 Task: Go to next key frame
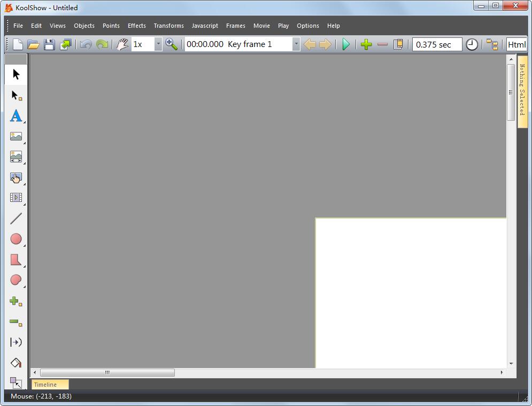point(326,44)
